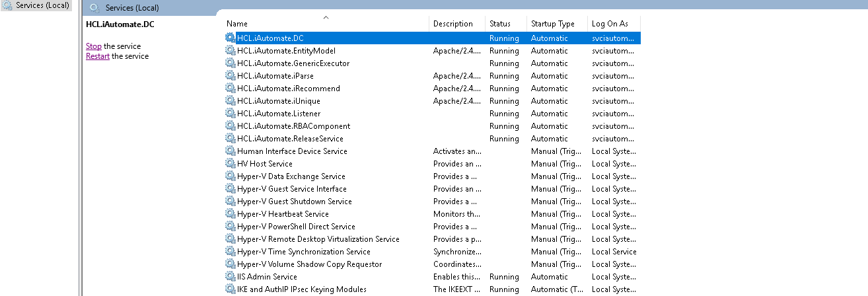Select the HCL.iAutomate.EntityModel service row
868x296 pixels.
(286, 51)
